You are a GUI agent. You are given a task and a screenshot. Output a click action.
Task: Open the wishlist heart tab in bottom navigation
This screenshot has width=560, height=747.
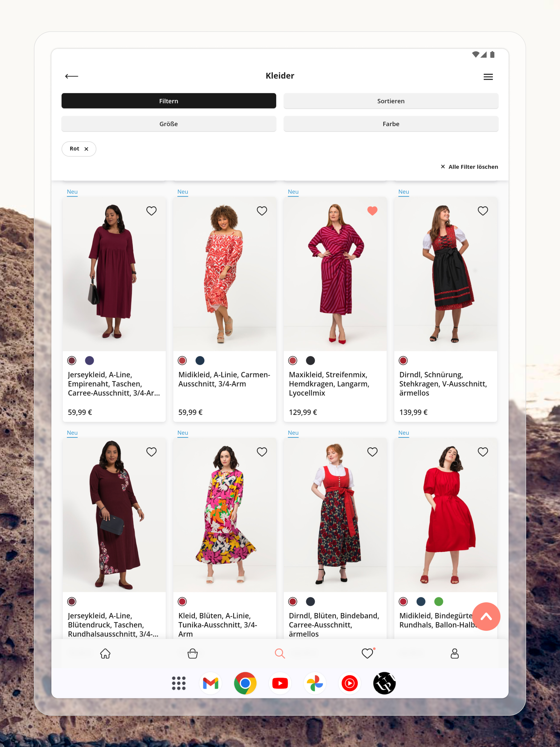pyautogui.click(x=367, y=653)
